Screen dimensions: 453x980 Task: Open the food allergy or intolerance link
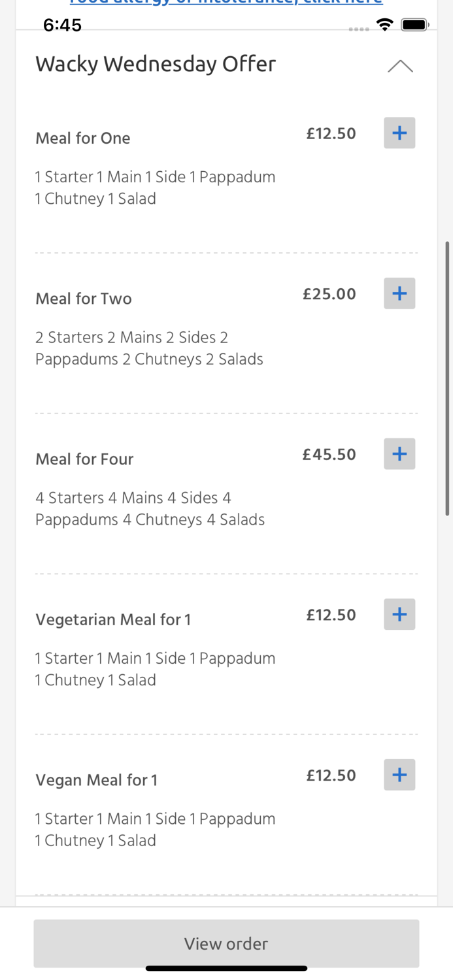(226, 3)
